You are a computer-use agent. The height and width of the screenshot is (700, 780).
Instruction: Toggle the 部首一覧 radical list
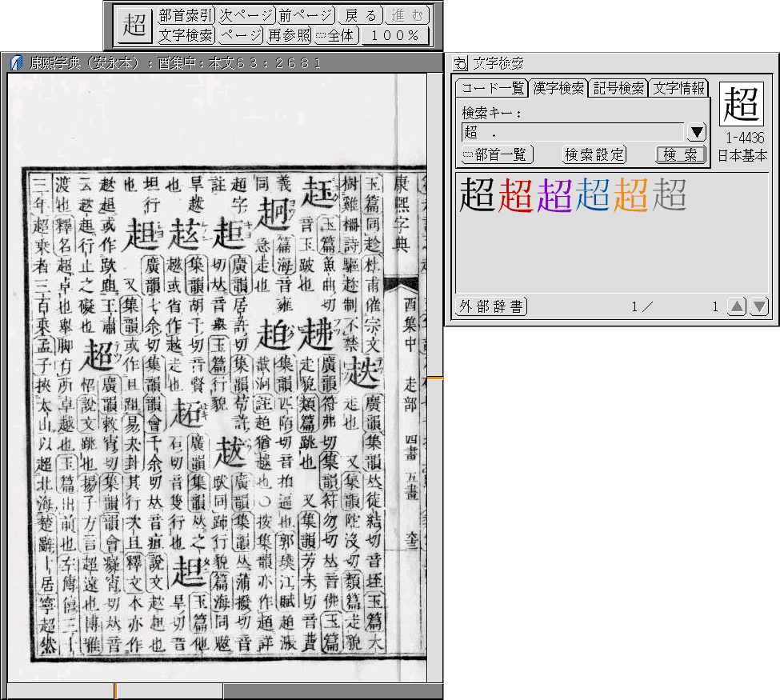tap(497, 154)
